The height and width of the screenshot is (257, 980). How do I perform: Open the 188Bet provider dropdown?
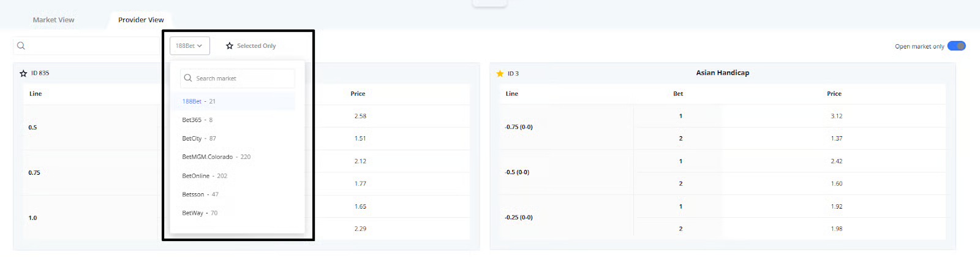[x=189, y=46]
